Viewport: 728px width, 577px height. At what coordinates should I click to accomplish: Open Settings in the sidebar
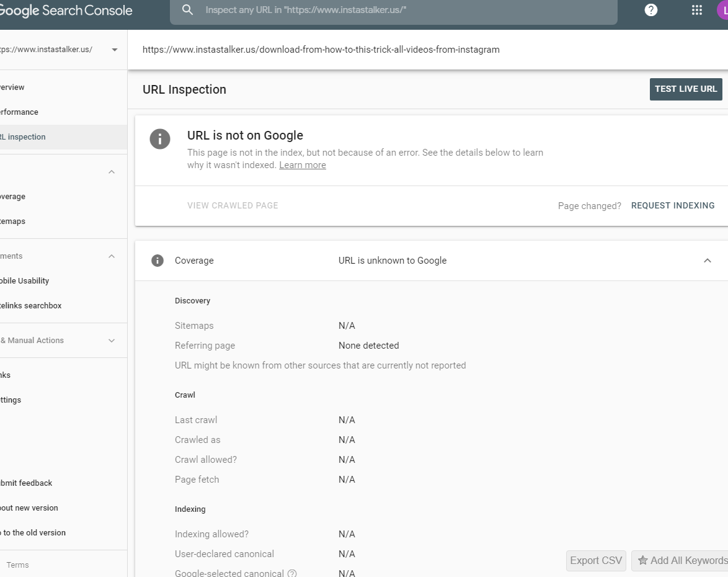tap(63, 400)
